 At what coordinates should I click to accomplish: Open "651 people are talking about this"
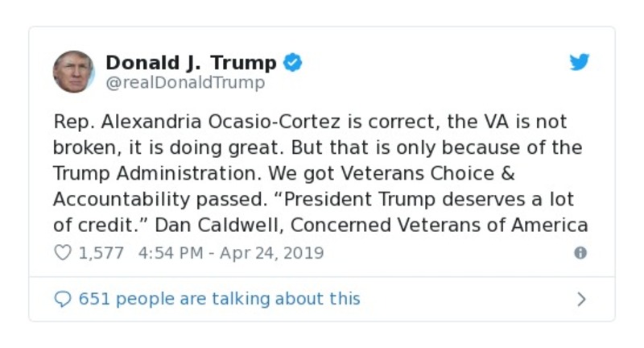[x=219, y=299]
